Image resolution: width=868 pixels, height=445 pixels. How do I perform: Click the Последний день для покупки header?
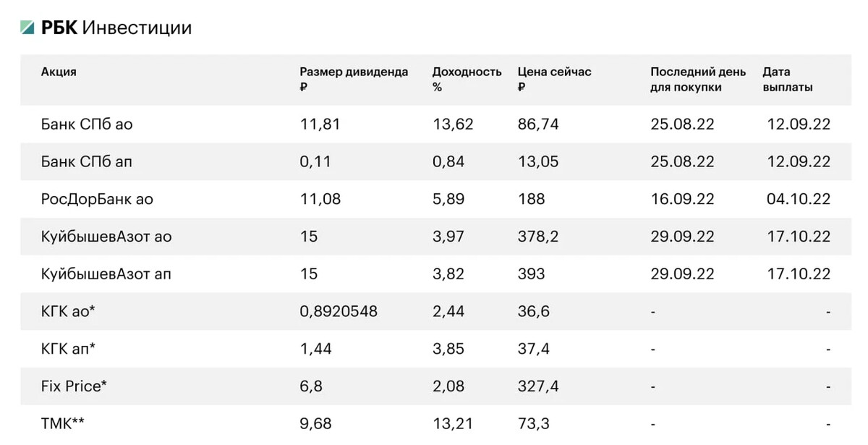(x=697, y=80)
